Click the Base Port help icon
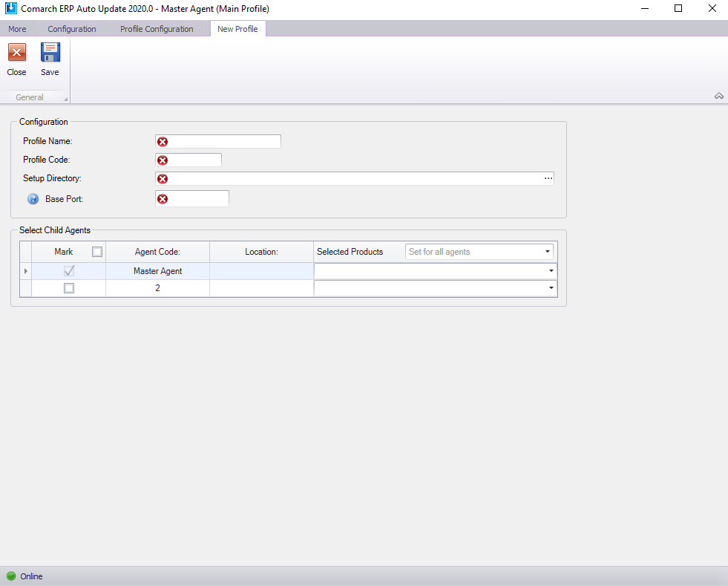728x586 pixels. 33,199
